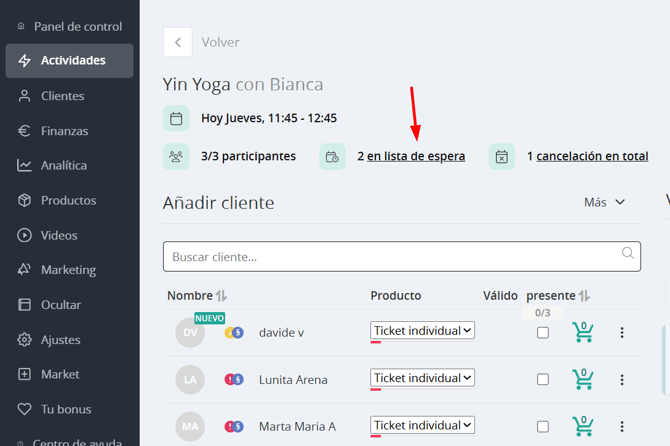
Task: Click the cart icon for Marta Maria A
Action: click(x=583, y=426)
